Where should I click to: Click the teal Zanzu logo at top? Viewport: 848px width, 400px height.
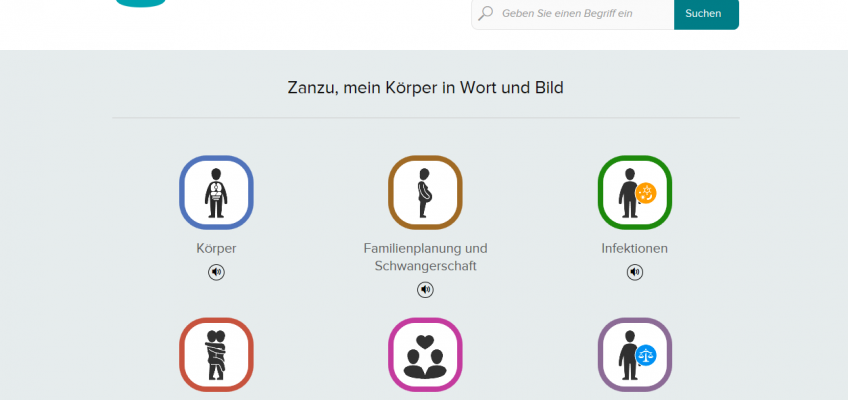tap(141, 3)
